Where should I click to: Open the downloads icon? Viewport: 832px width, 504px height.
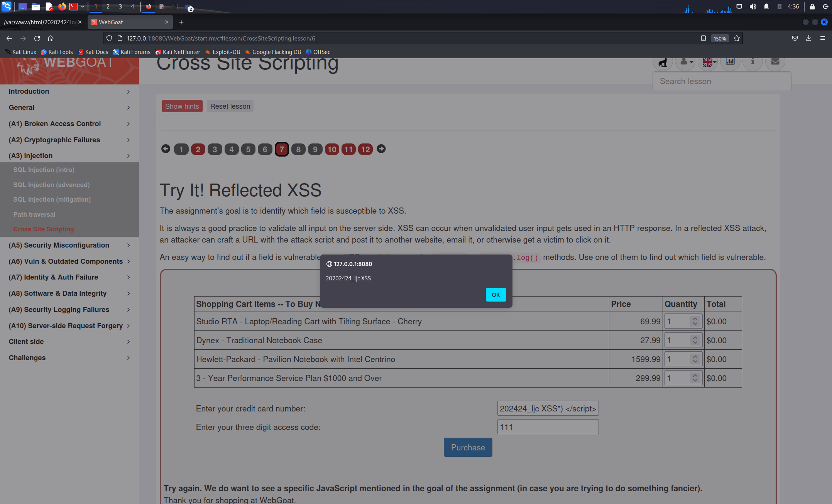tap(808, 38)
